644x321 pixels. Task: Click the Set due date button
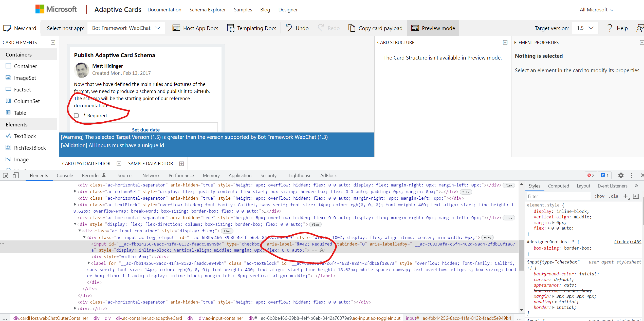pyautogui.click(x=146, y=129)
